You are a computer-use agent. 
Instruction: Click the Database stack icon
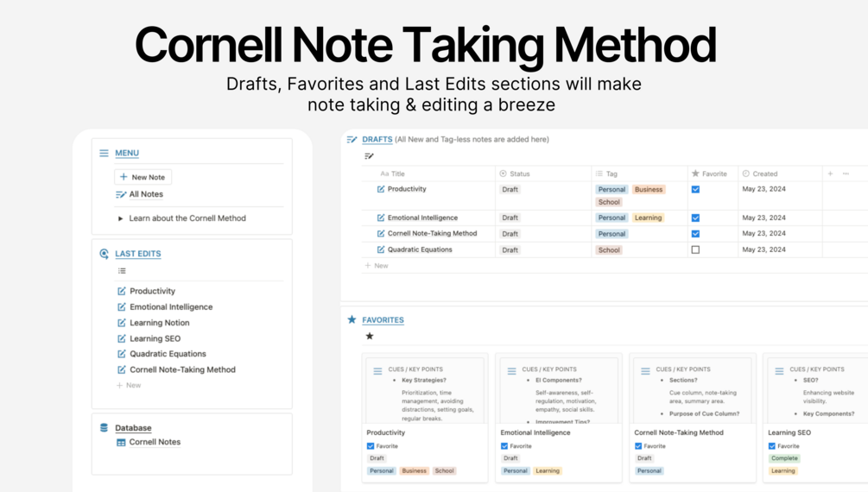click(104, 427)
